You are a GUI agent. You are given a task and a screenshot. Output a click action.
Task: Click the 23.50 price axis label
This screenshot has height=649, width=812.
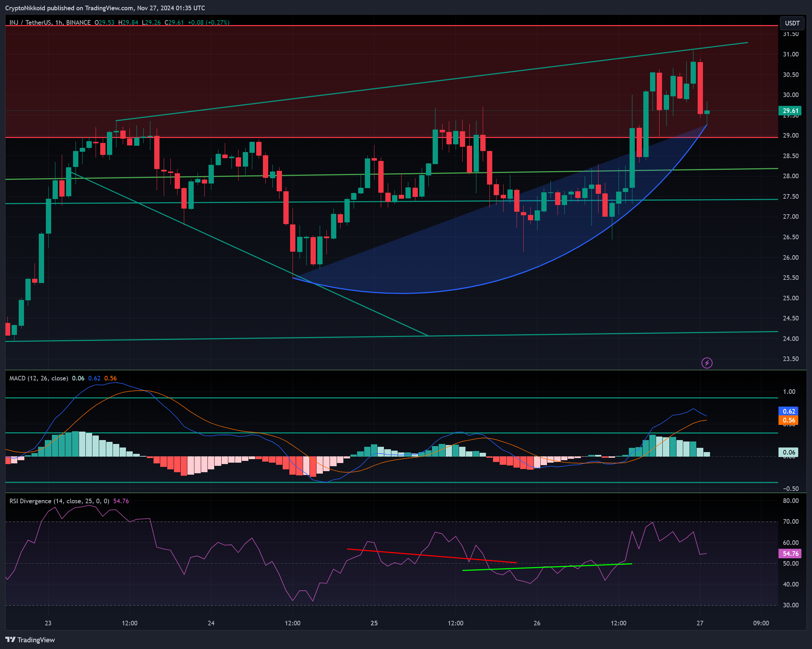pos(790,359)
